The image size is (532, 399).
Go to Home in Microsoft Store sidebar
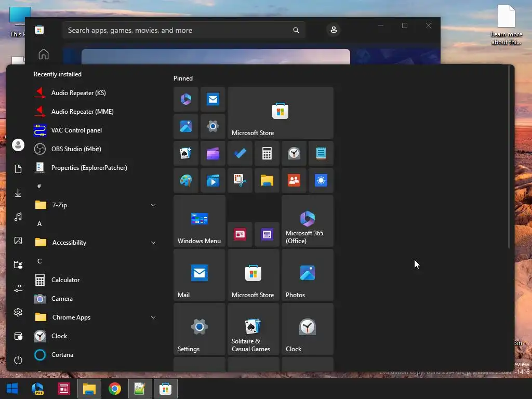click(44, 54)
